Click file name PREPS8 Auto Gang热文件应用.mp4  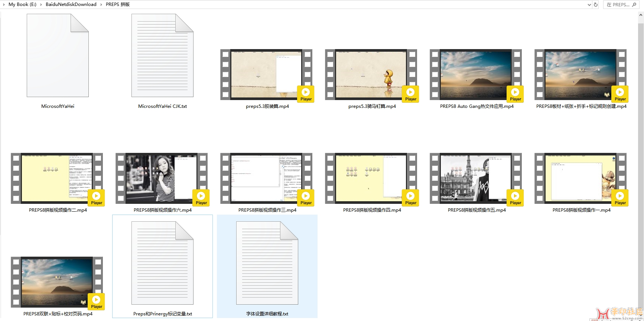(477, 106)
